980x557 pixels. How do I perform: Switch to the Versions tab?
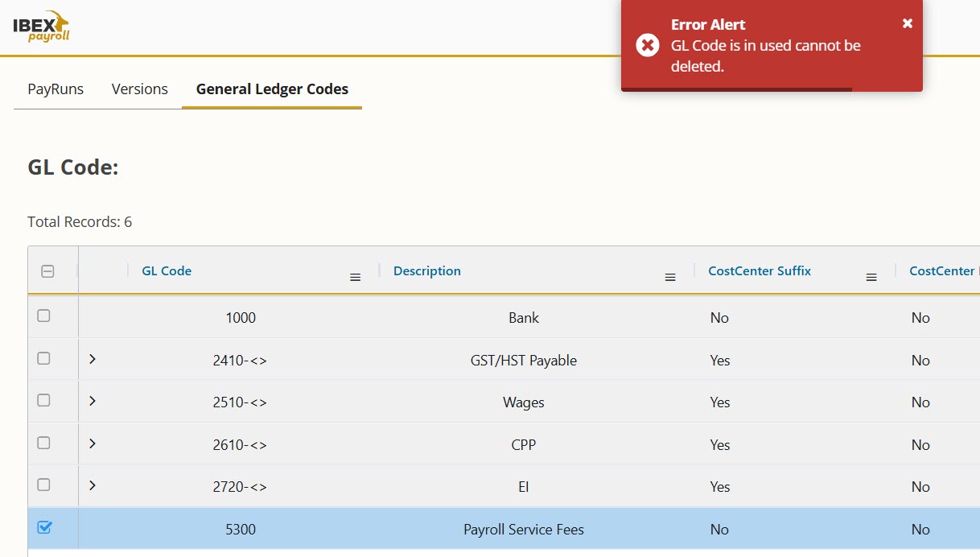140,89
